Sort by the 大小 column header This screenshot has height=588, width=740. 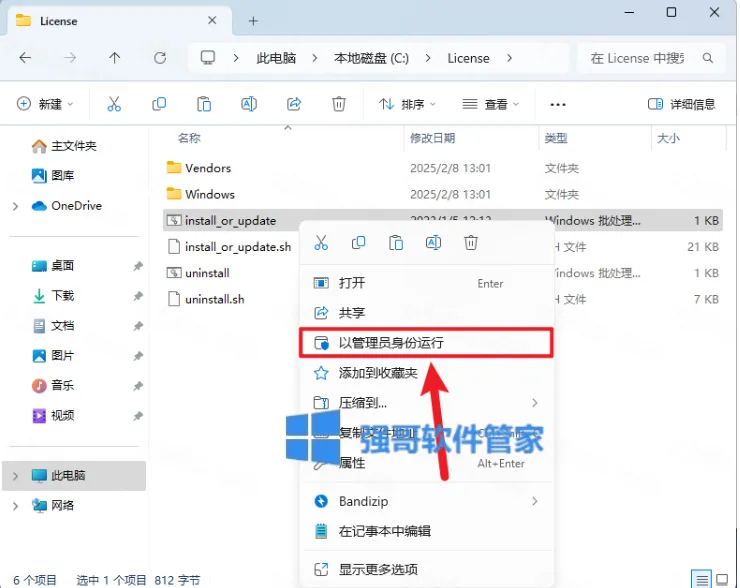click(668, 138)
